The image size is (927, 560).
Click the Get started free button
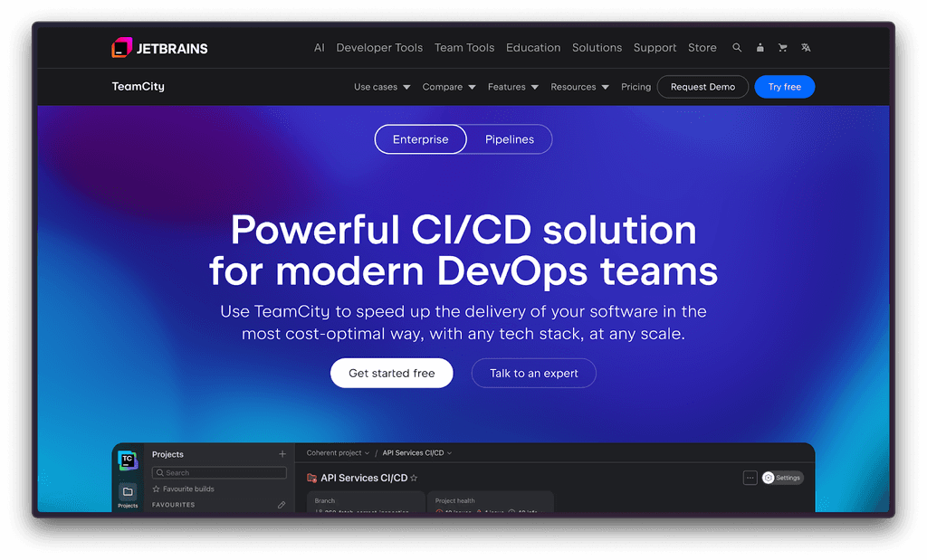pyautogui.click(x=391, y=373)
